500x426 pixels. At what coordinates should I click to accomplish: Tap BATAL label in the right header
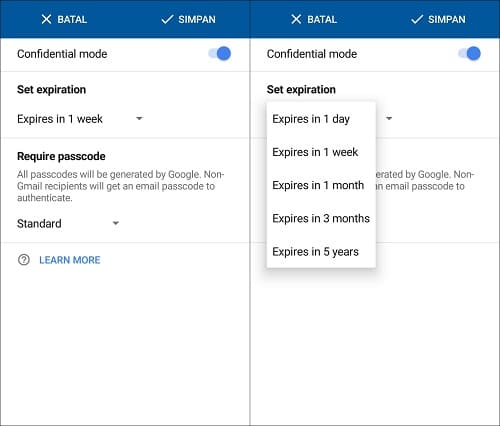point(322,20)
